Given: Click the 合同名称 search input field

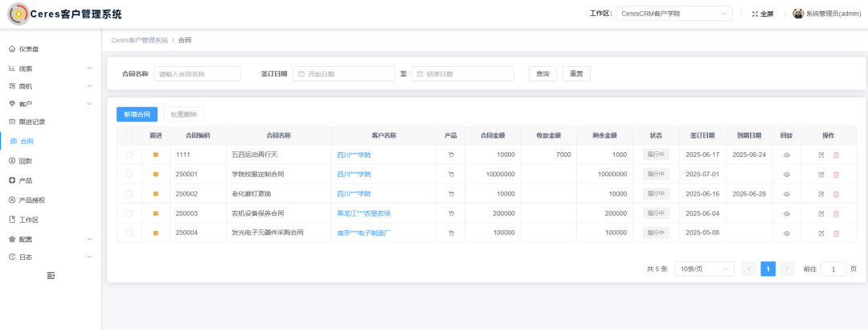Looking at the screenshot, I should tap(197, 74).
